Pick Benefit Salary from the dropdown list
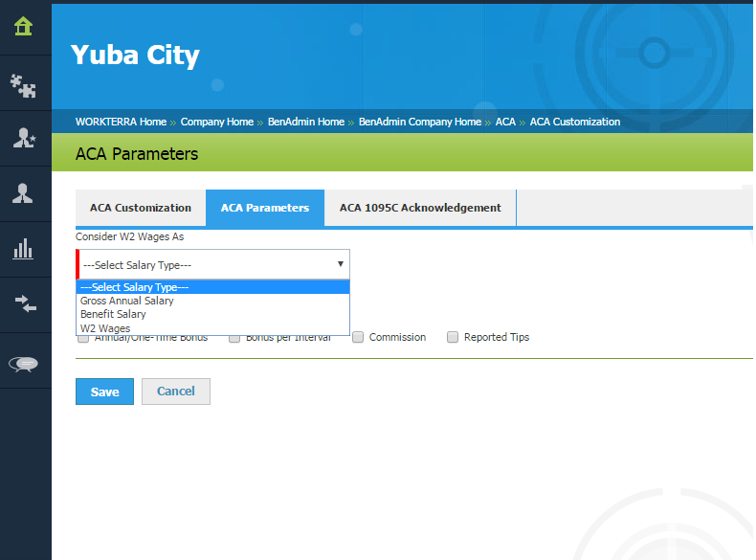This screenshot has height=560, width=756. point(113,314)
